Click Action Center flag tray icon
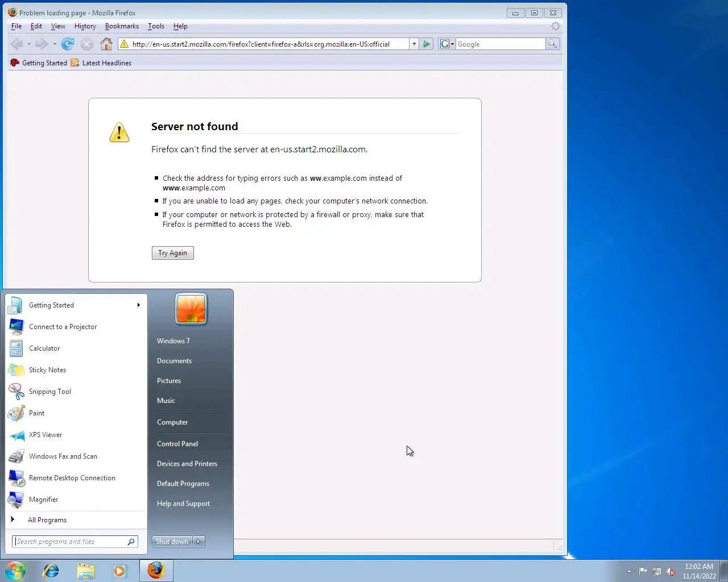728x582 pixels. (x=643, y=571)
